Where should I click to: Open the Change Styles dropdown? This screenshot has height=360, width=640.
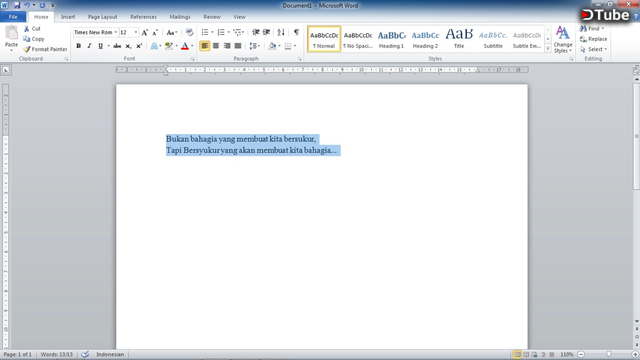click(x=563, y=39)
